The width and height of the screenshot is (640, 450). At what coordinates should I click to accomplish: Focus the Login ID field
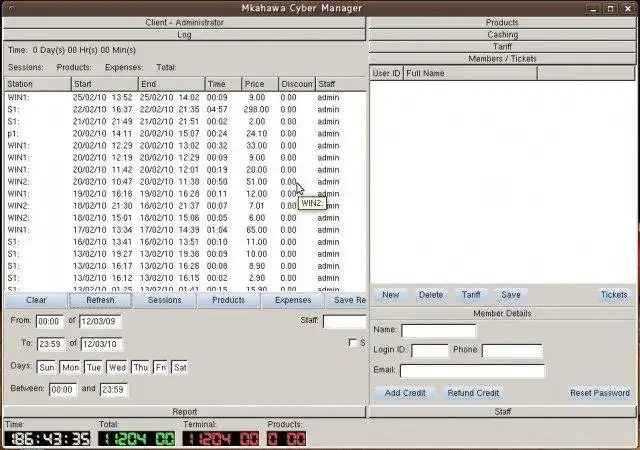point(430,351)
